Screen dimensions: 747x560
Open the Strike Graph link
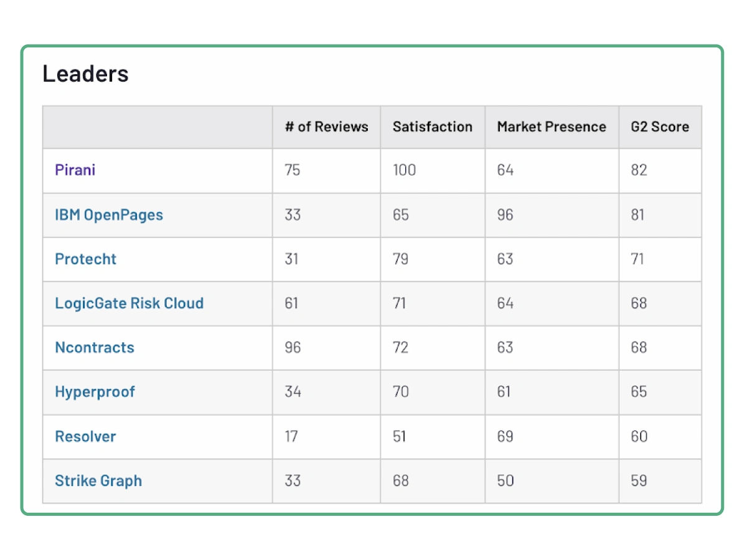98,480
